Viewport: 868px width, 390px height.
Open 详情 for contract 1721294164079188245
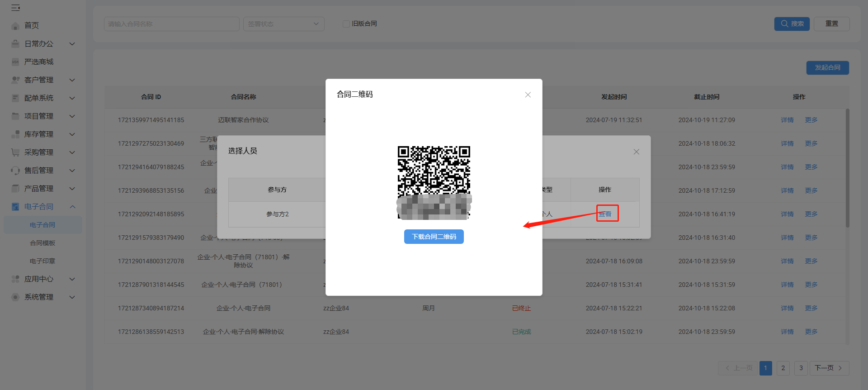tap(788, 167)
